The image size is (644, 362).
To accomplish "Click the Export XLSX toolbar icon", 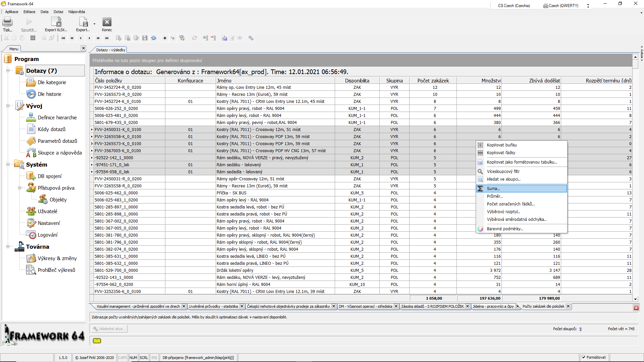I will [56, 22].
